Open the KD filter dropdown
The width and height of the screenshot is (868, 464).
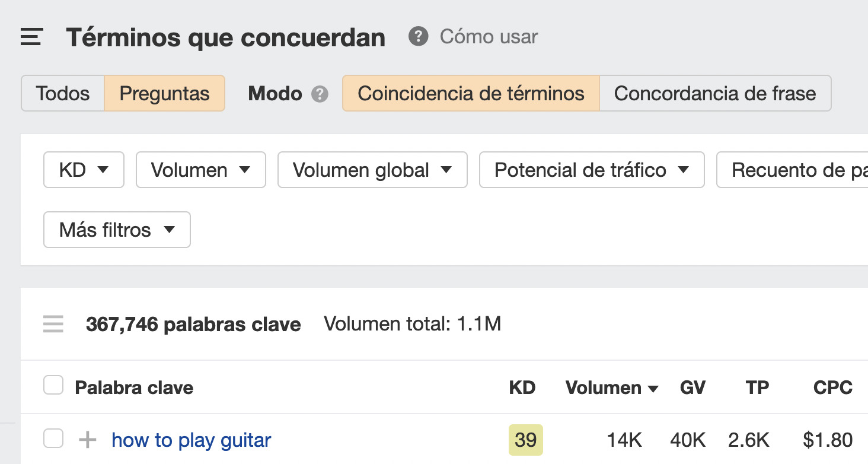point(84,170)
